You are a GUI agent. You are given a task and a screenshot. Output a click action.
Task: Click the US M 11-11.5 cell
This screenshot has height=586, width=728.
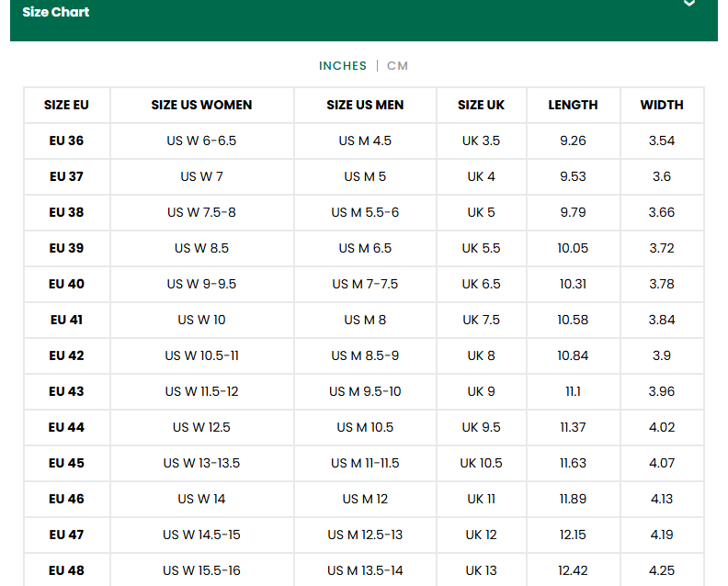pos(365,463)
